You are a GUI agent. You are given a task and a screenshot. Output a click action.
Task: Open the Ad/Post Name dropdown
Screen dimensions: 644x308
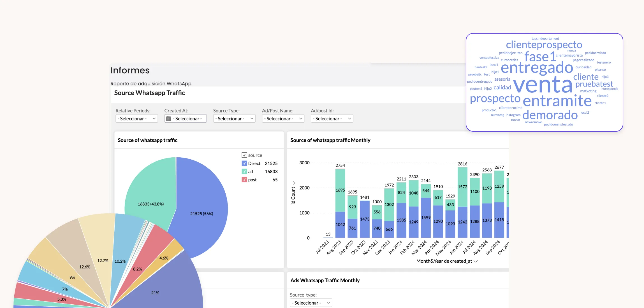coord(283,119)
